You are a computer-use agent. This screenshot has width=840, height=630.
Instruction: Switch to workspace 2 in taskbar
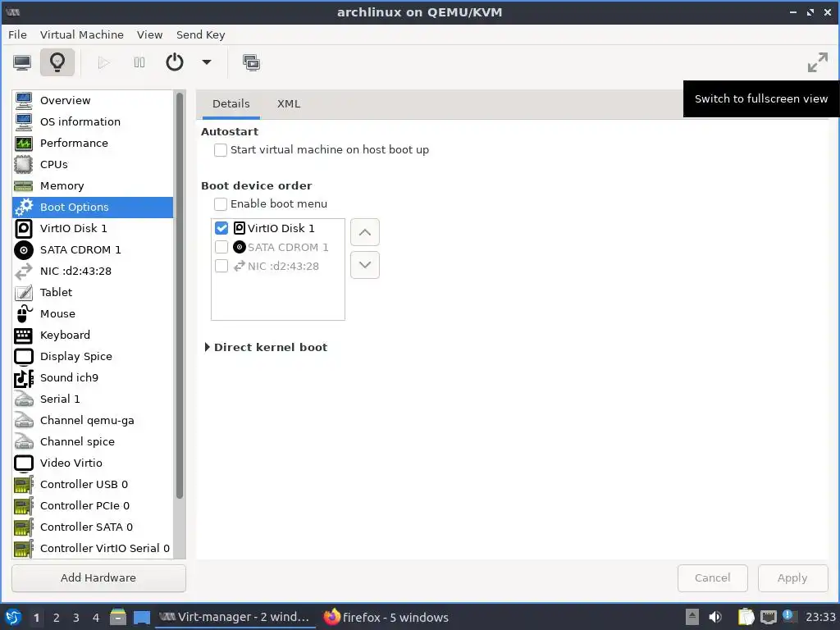[x=57, y=618]
